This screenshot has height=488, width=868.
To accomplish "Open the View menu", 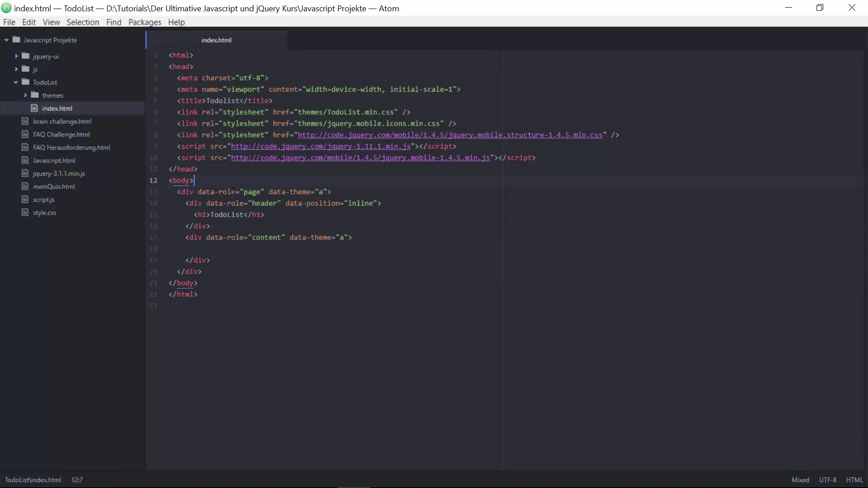I will 51,22.
